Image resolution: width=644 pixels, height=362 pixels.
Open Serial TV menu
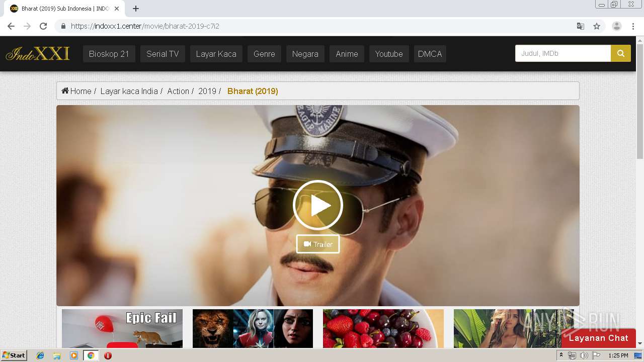163,54
